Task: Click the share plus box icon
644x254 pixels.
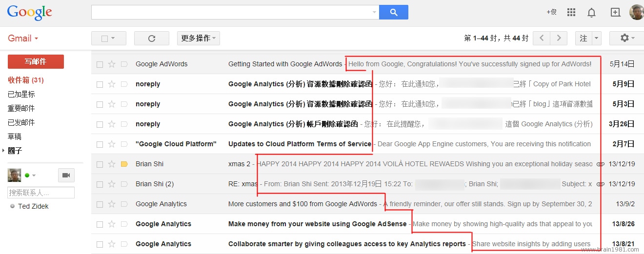Action: (x=615, y=13)
